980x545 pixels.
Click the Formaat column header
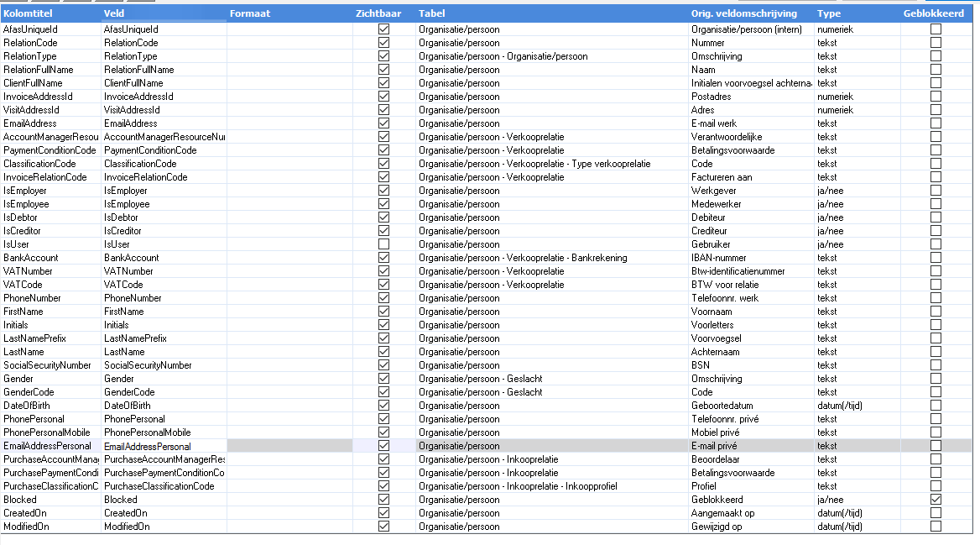click(x=289, y=13)
